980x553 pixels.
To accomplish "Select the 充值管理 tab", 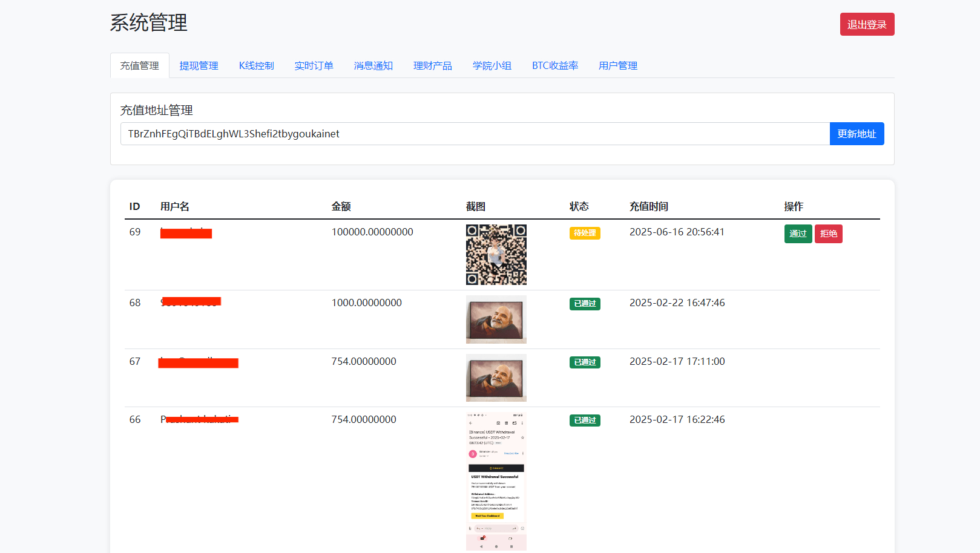I will click(139, 65).
